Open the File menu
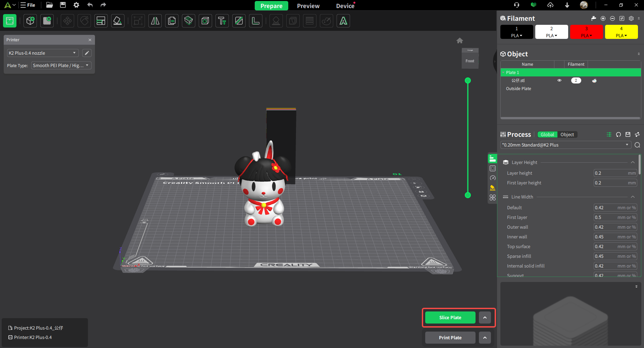 [28, 5]
